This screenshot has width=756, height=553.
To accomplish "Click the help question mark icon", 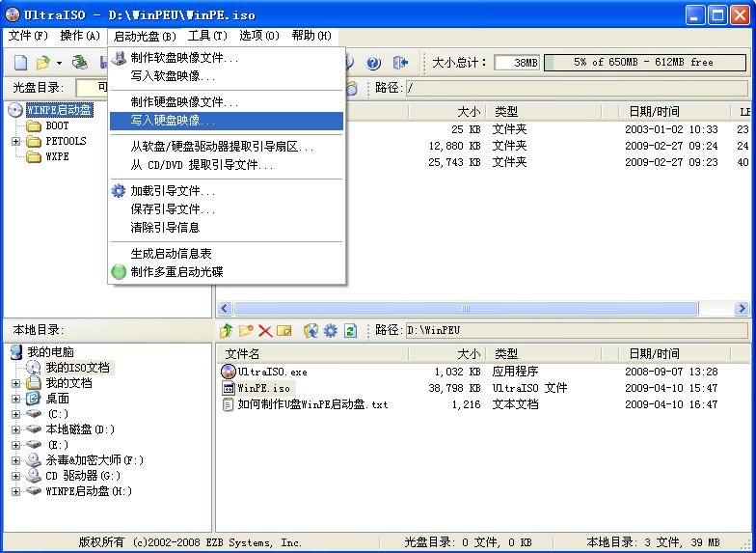I will (x=373, y=63).
